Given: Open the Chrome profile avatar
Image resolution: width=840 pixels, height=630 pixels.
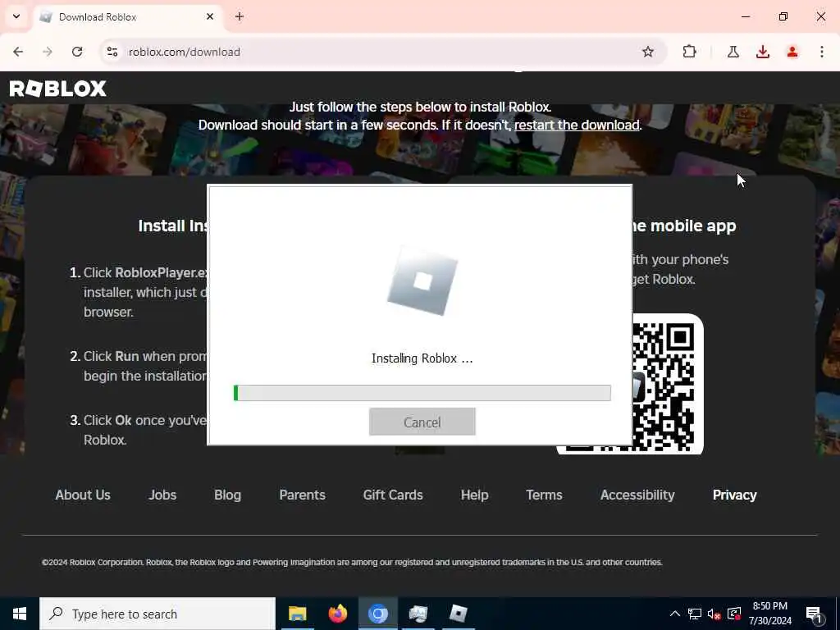Looking at the screenshot, I should [792, 52].
